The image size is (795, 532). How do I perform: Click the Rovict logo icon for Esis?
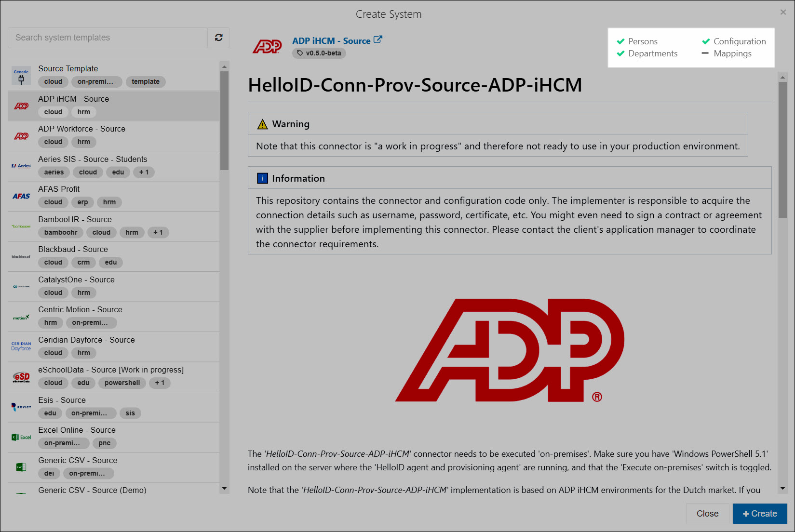coord(21,407)
